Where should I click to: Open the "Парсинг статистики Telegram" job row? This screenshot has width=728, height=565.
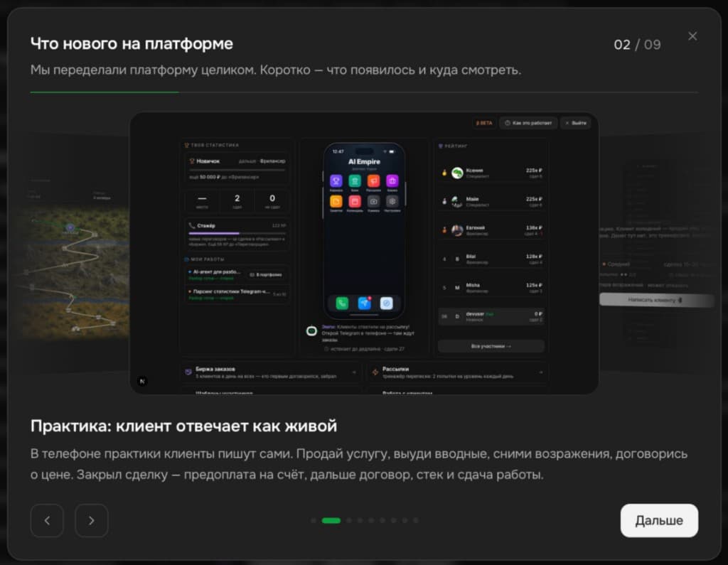click(237, 294)
